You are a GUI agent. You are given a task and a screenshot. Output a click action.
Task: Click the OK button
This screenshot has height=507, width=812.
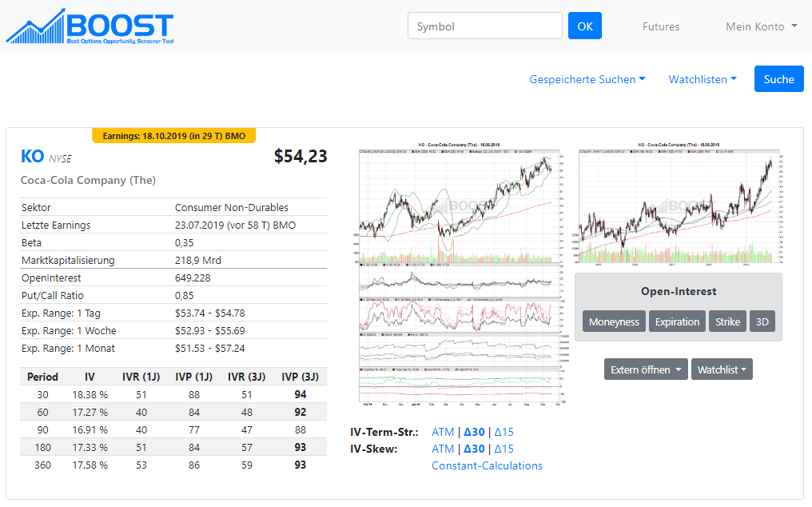[585, 26]
